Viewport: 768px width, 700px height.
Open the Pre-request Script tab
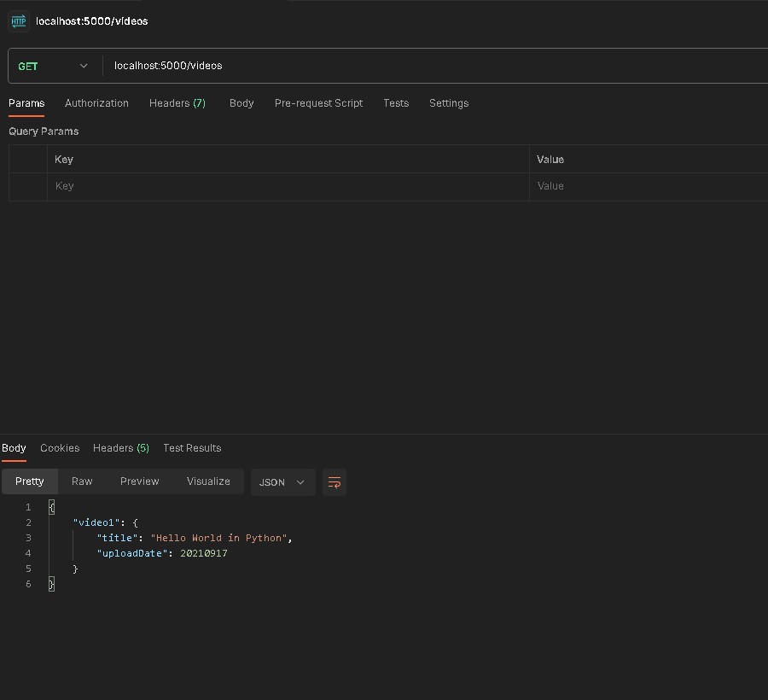[x=318, y=103]
